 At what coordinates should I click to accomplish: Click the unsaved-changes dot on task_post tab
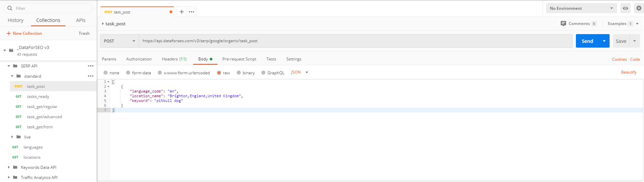tap(171, 12)
